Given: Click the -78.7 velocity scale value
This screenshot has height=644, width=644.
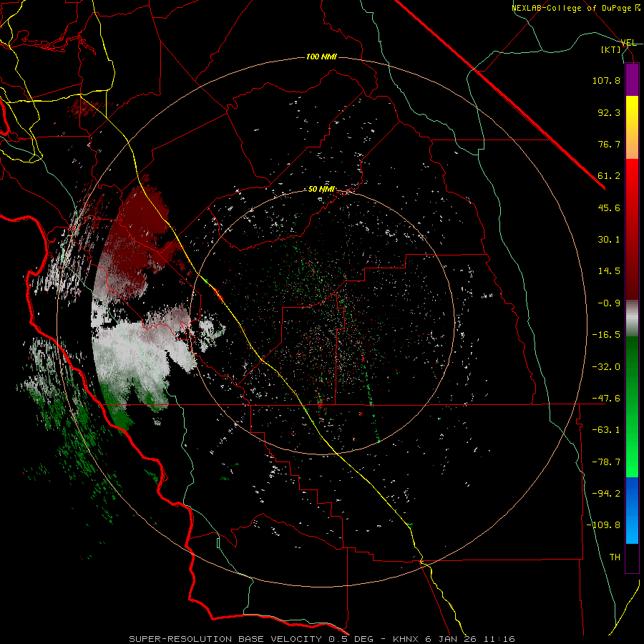Looking at the screenshot, I should 606,462.
